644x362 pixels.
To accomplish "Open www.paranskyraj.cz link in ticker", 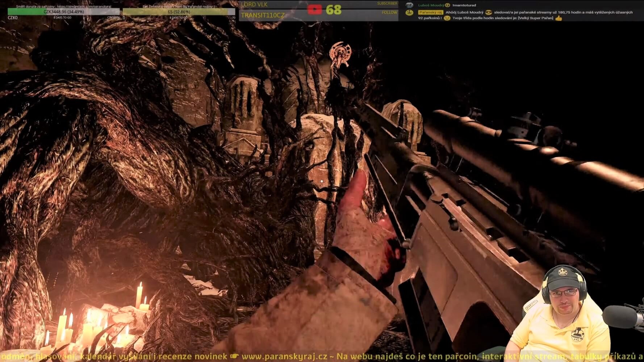I will [284, 357].
